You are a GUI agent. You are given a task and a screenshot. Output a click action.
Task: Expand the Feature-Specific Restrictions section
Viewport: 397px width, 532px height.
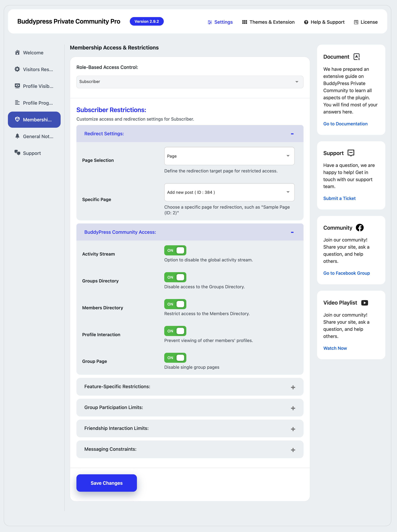click(190, 387)
